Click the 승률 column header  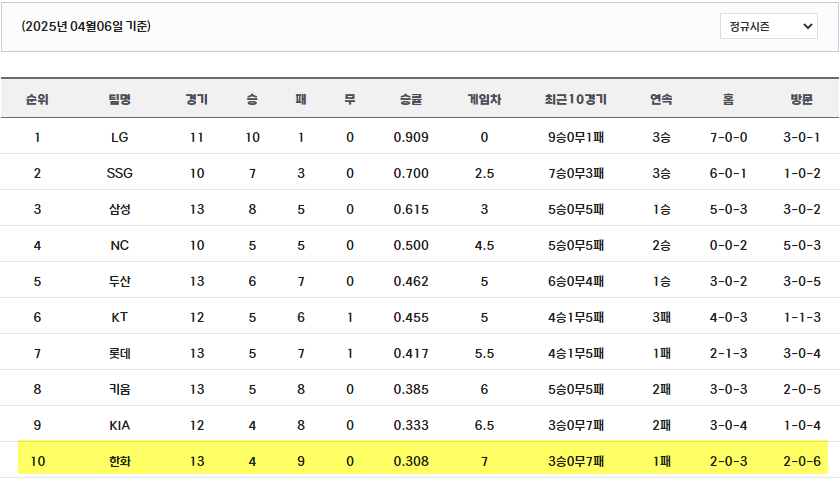411,99
